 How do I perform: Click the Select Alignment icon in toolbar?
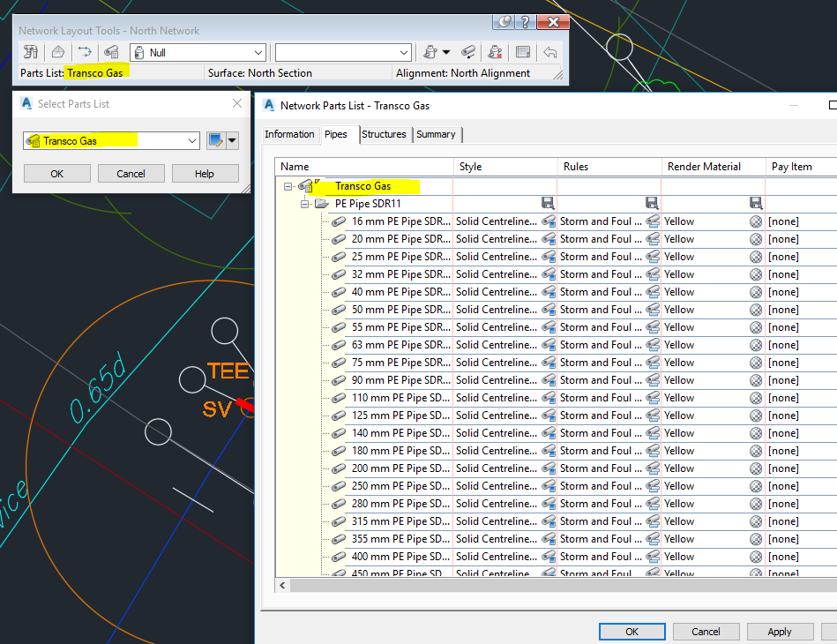pos(85,52)
